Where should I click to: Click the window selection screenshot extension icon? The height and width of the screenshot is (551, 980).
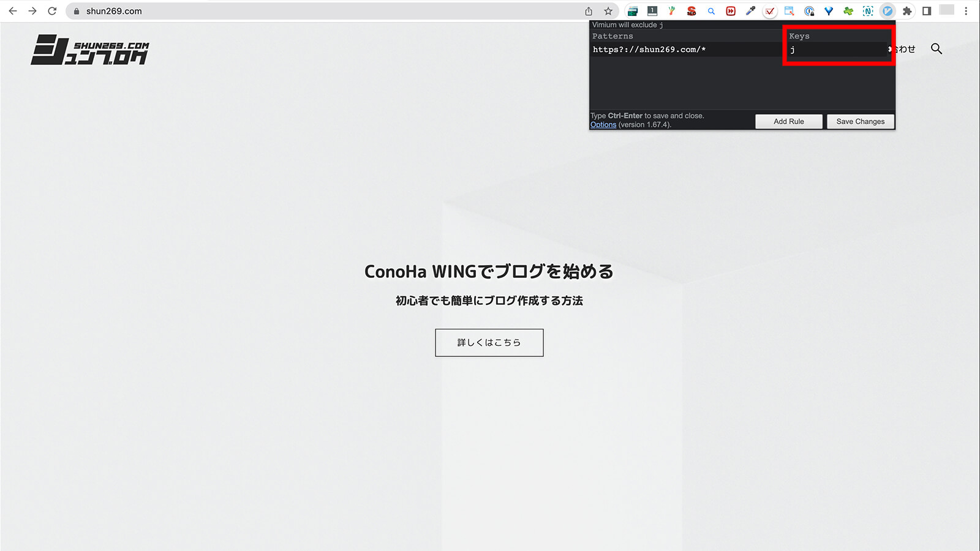click(790, 11)
